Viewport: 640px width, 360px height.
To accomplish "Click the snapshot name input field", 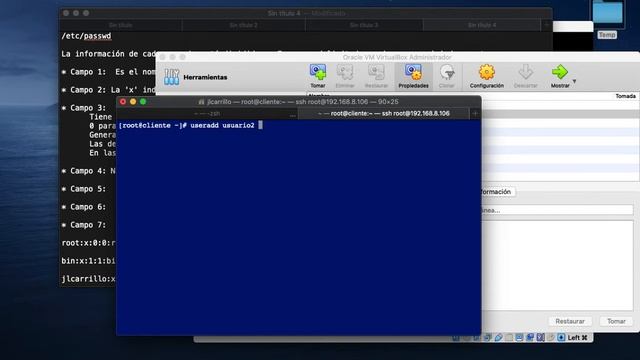I will (x=557, y=210).
